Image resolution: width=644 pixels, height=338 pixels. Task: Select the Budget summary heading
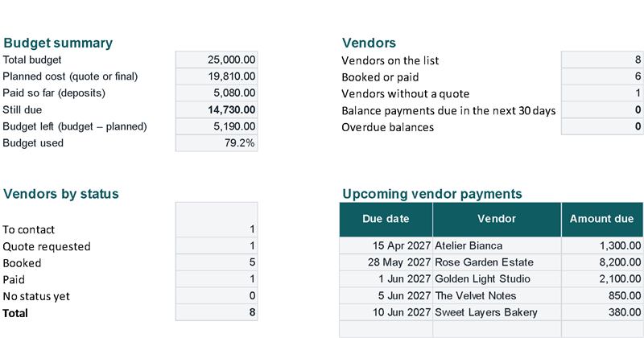[x=58, y=43]
